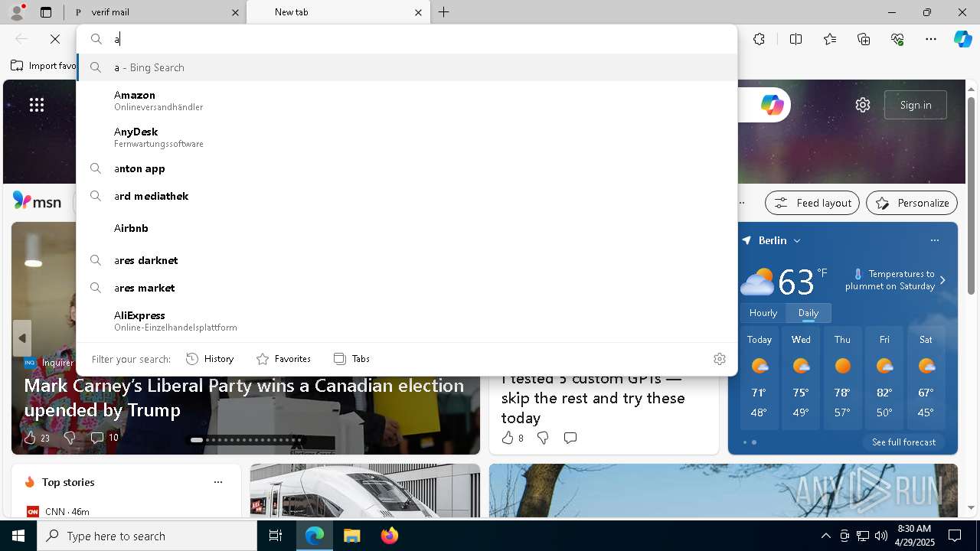The image size is (980, 551).
Task: Launch Firefox from the taskbar
Action: pos(389,536)
